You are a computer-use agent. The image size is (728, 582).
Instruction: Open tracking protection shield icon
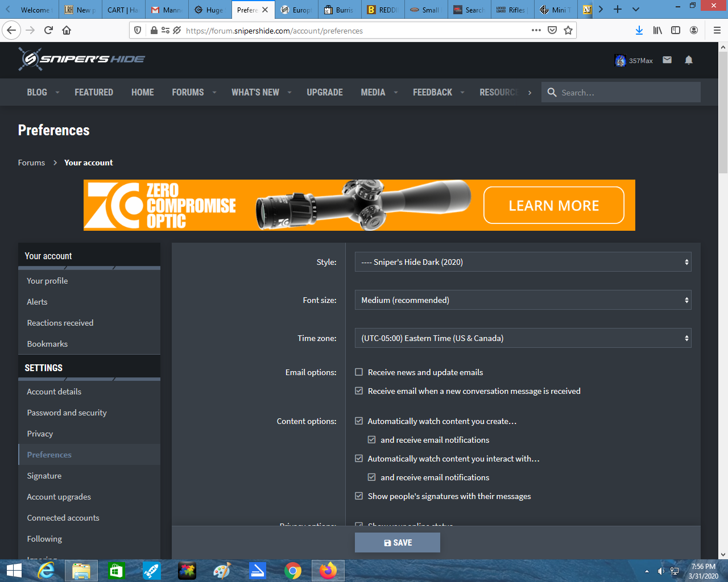click(138, 30)
